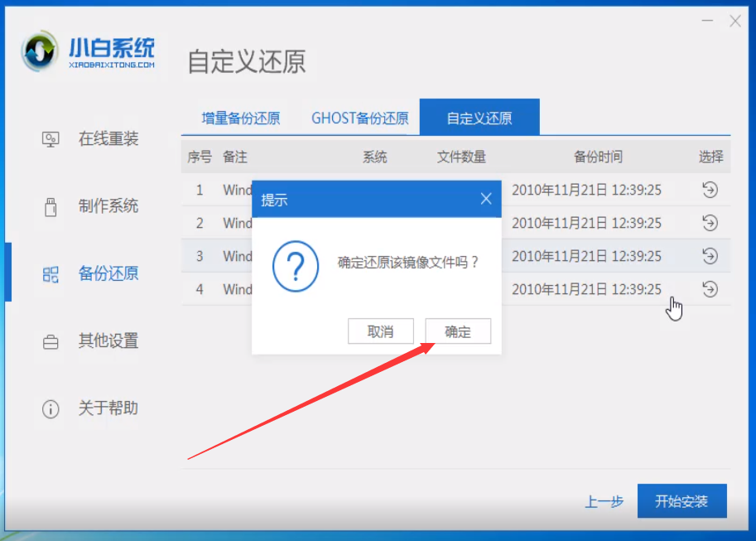
Task: Minimize the 小白系统 window
Action: tap(706, 22)
